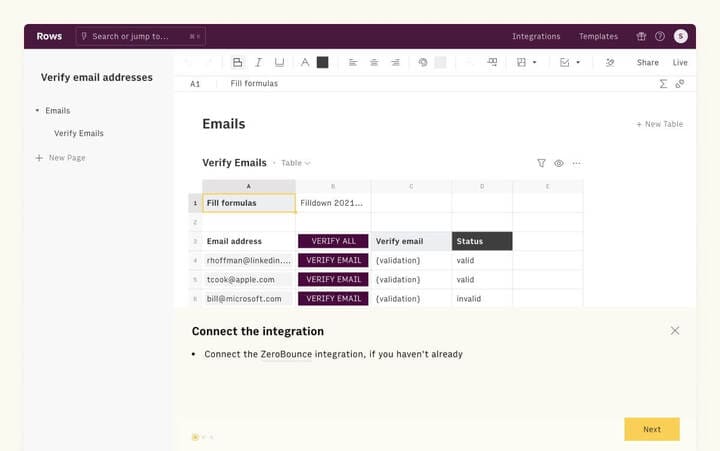
Task: Select column A header
Action: (248, 186)
